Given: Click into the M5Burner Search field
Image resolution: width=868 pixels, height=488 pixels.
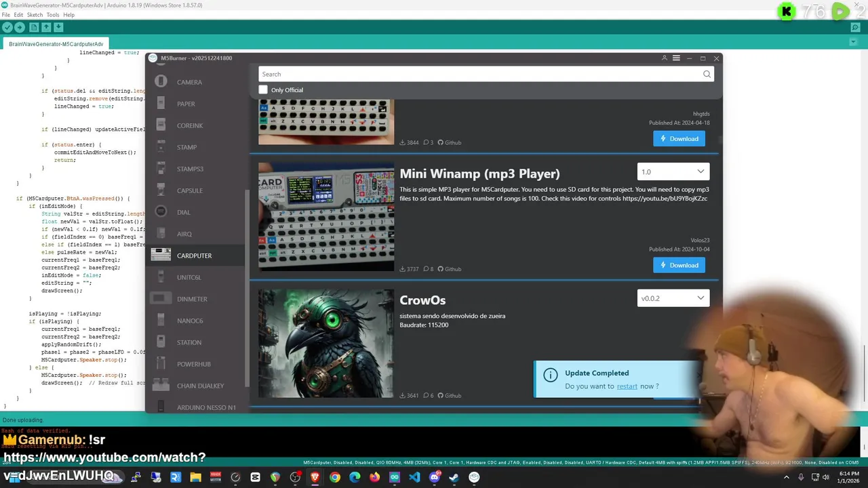Looking at the screenshot, I should pyautogui.click(x=486, y=75).
